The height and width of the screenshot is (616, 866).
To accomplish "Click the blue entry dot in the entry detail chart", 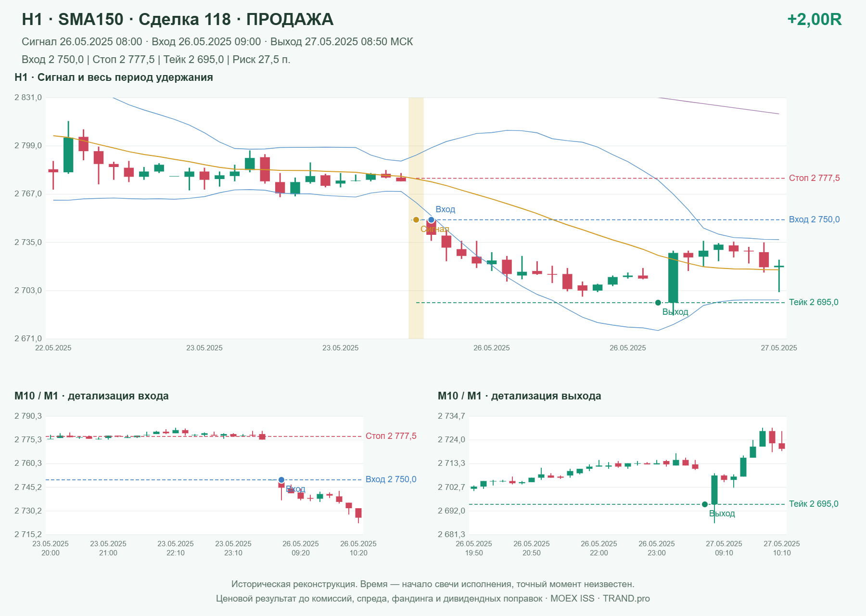I will coord(281,480).
